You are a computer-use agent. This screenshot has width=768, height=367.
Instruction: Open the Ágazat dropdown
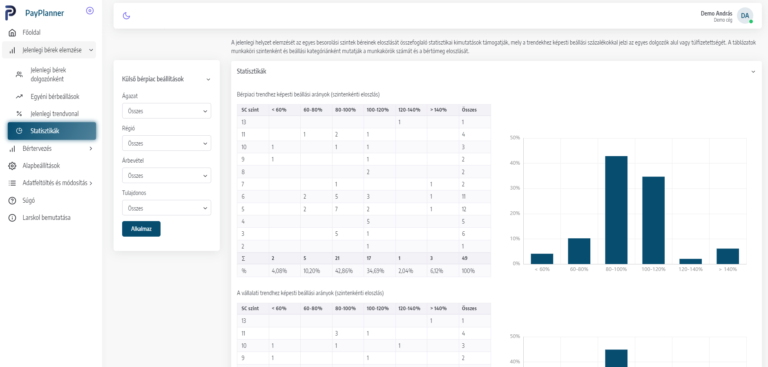(x=167, y=111)
